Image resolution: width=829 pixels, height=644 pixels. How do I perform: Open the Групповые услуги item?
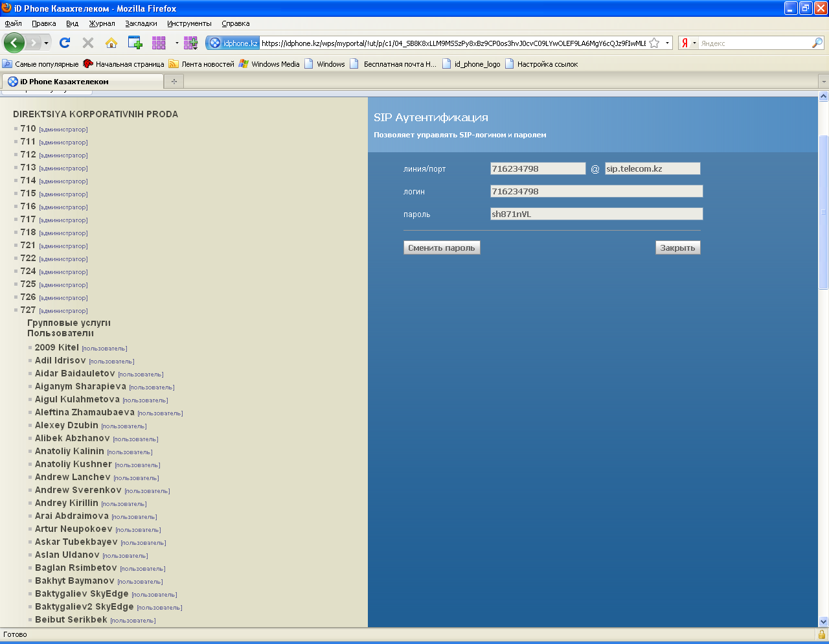pyautogui.click(x=69, y=323)
